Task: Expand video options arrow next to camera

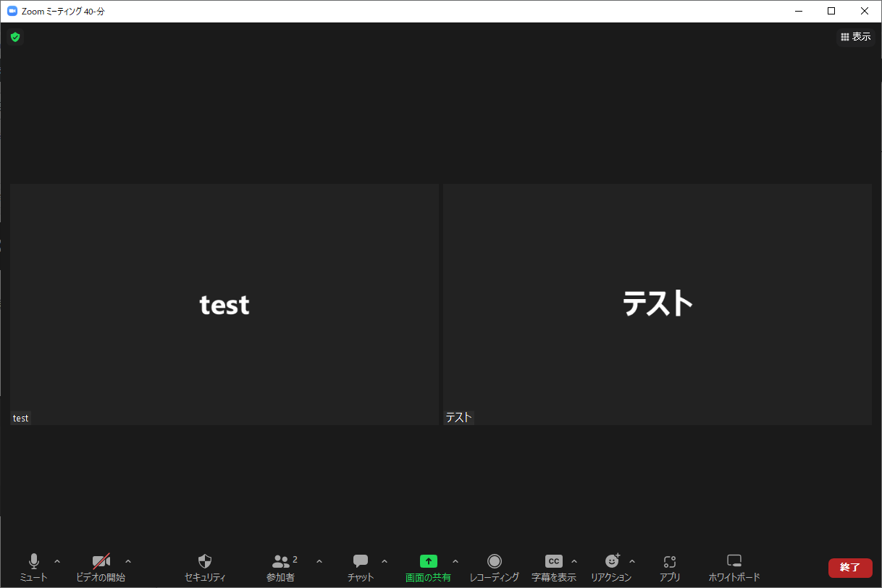Action: [128, 561]
